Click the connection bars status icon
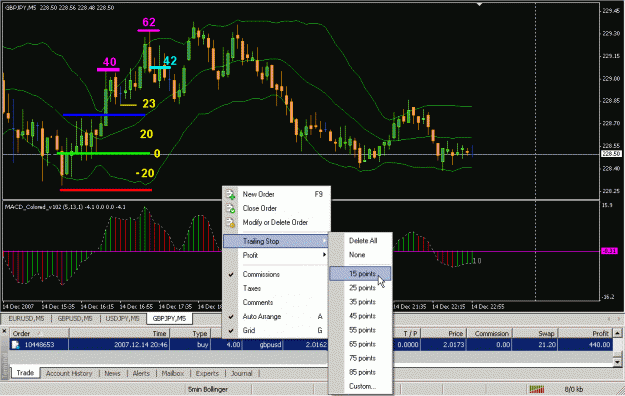This screenshot has height=396, width=625. (536, 389)
